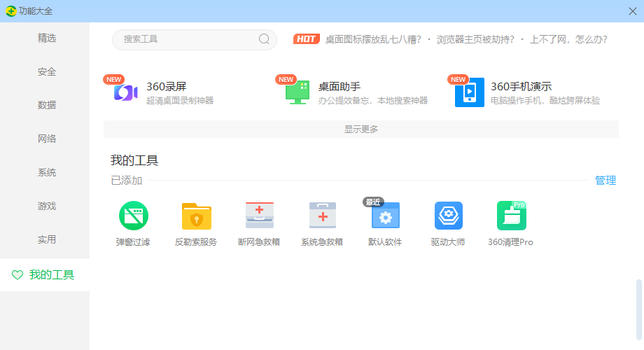Click the 超清桌面录制神器 description
The width and height of the screenshot is (644, 350).
(x=180, y=101)
